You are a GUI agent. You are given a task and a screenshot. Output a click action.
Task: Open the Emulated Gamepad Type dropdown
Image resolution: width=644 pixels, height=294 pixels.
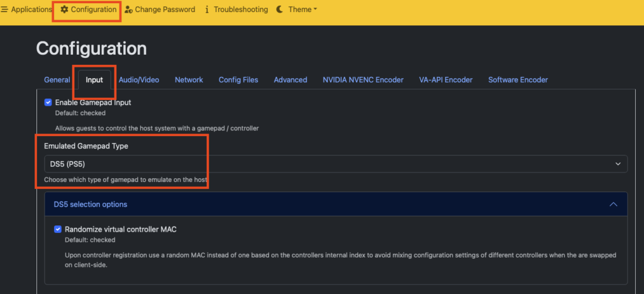(335, 164)
